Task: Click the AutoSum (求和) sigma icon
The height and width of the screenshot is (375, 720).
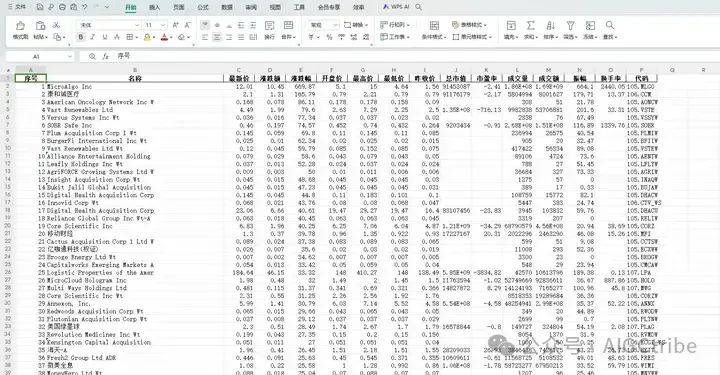Action: pyautogui.click(x=530, y=26)
